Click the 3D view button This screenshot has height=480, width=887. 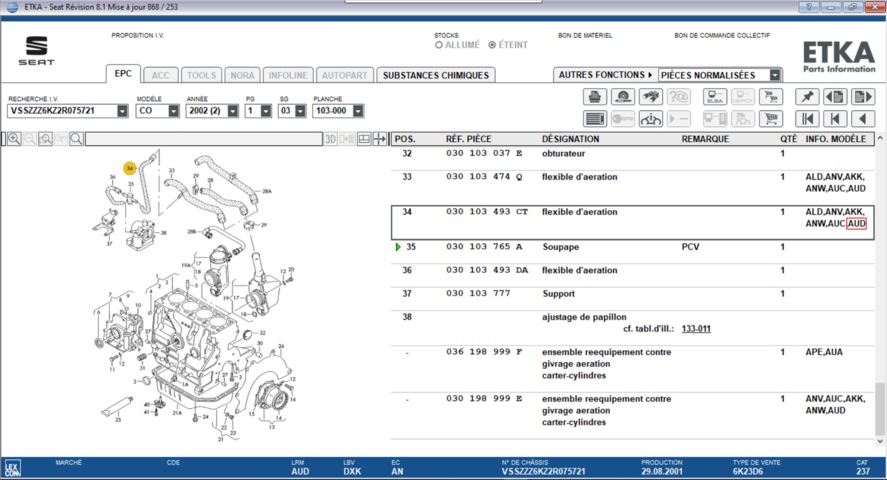(330, 139)
